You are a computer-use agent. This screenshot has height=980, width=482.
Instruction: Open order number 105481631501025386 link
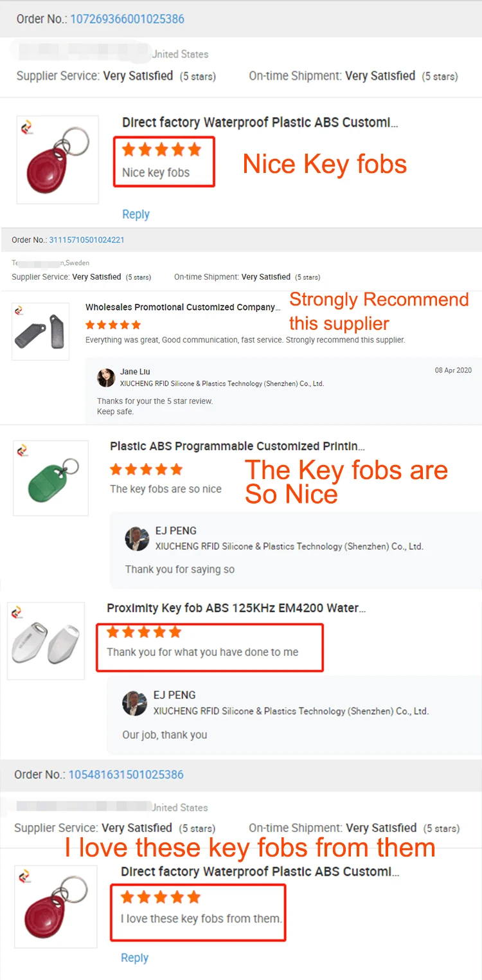point(125,774)
